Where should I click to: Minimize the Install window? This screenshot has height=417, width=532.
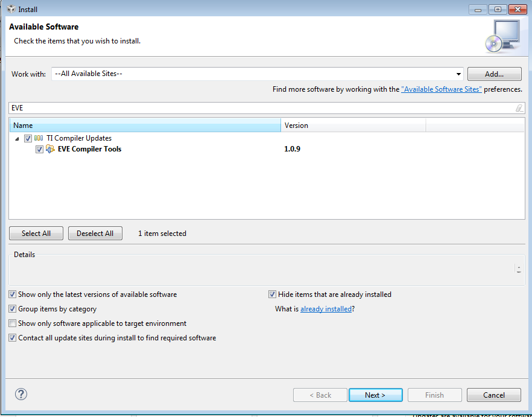click(478, 10)
